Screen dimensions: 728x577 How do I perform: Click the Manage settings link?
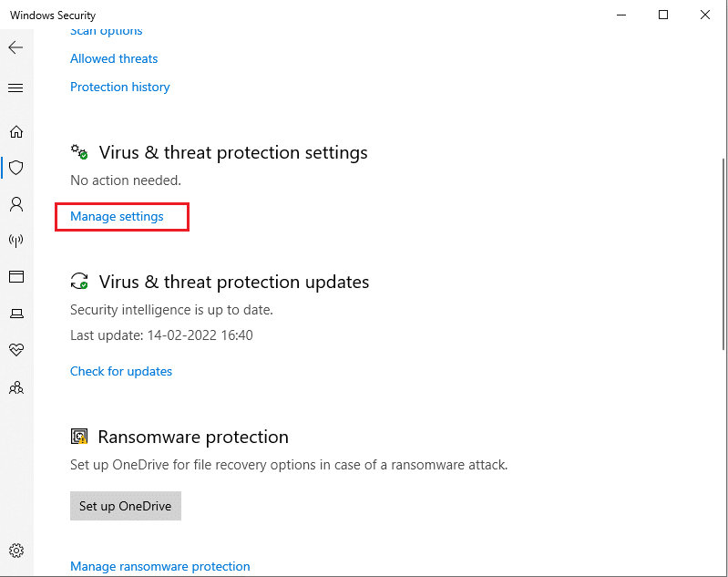(117, 217)
